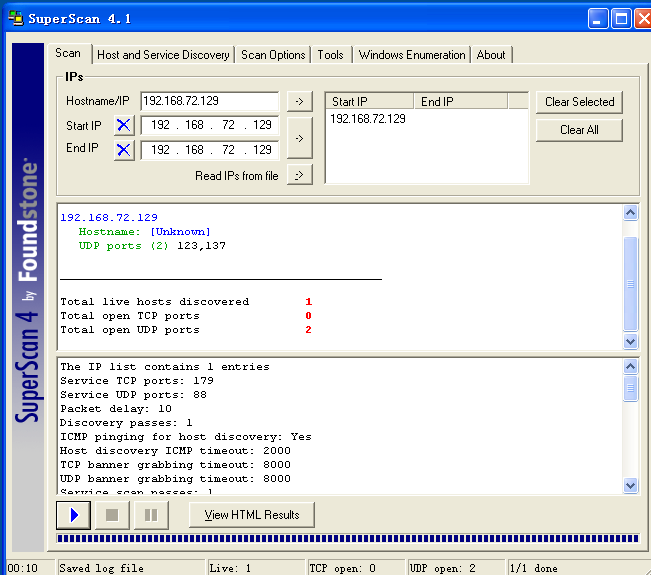Add the Hostname/IP entry with its arrow button
The height and width of the screenshot is (575, 651).
click(300, 102)
